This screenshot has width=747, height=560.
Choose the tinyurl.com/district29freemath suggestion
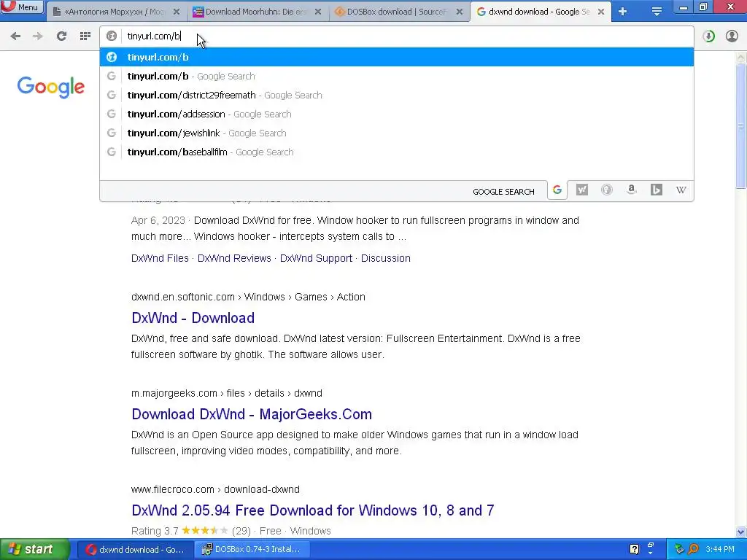point(396,96)
